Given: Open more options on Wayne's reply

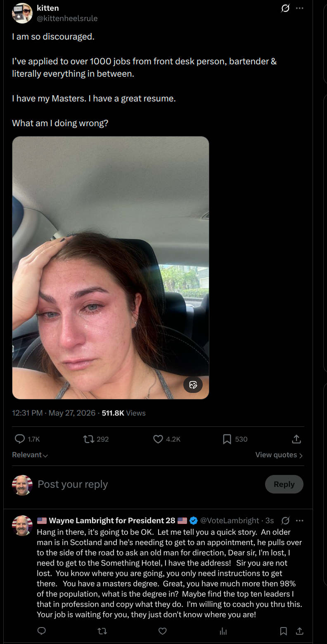Looking at the screenshot, I should (300, 521).
